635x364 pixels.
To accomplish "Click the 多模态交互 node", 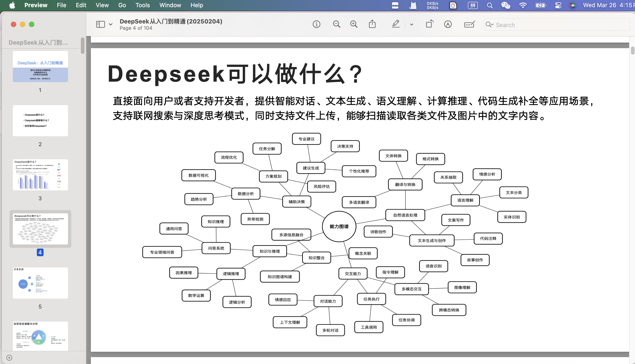I will point(412,289).
